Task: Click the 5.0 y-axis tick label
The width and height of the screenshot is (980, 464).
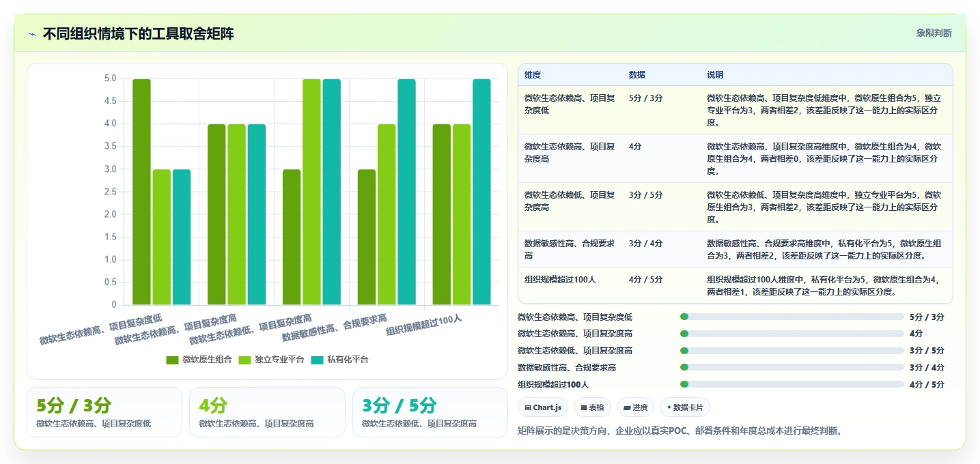Action: click(x=109, y=78)
